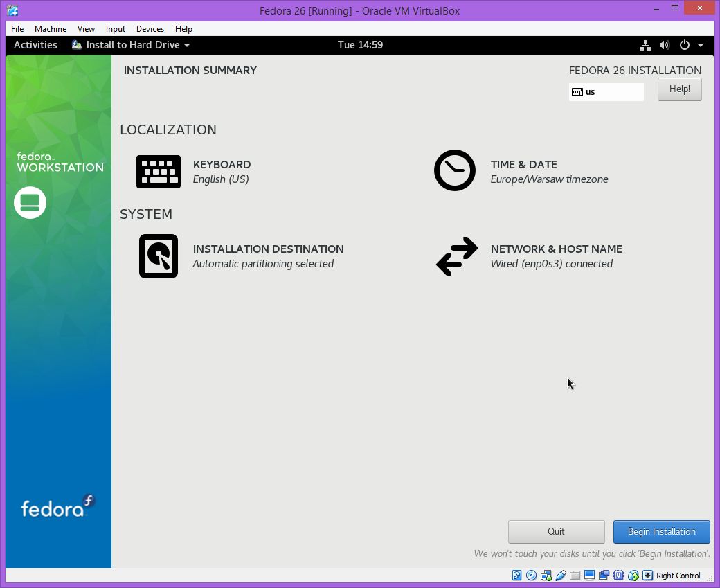Open the Installation Destination disk icon
720x588 pixels.
coord(159,256)
